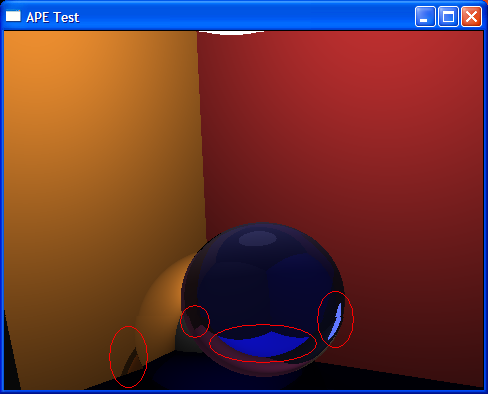Click inside the leftmost tall red ellipse annotation

(128, 357)
